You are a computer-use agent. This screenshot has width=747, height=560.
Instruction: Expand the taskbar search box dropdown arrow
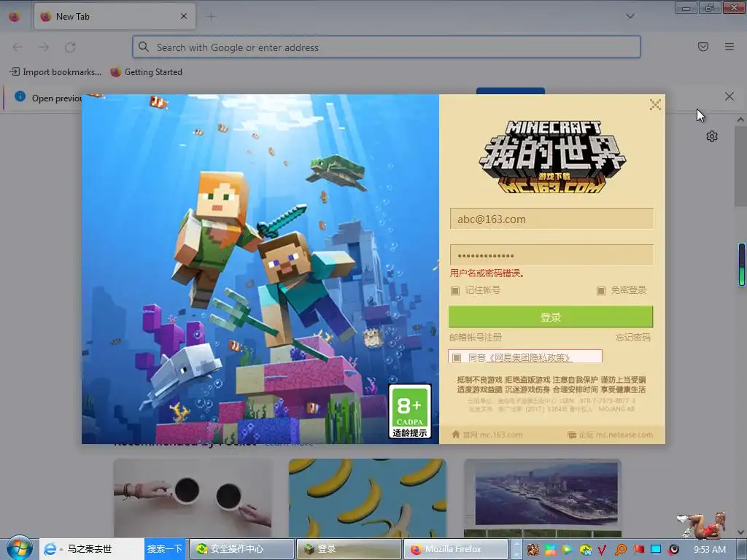click(61, 550)
